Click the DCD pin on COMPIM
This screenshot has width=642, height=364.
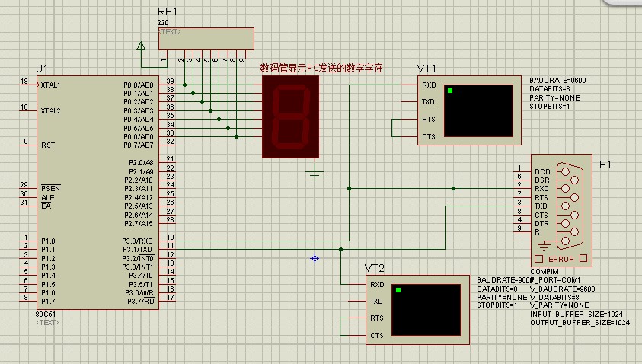542,171
